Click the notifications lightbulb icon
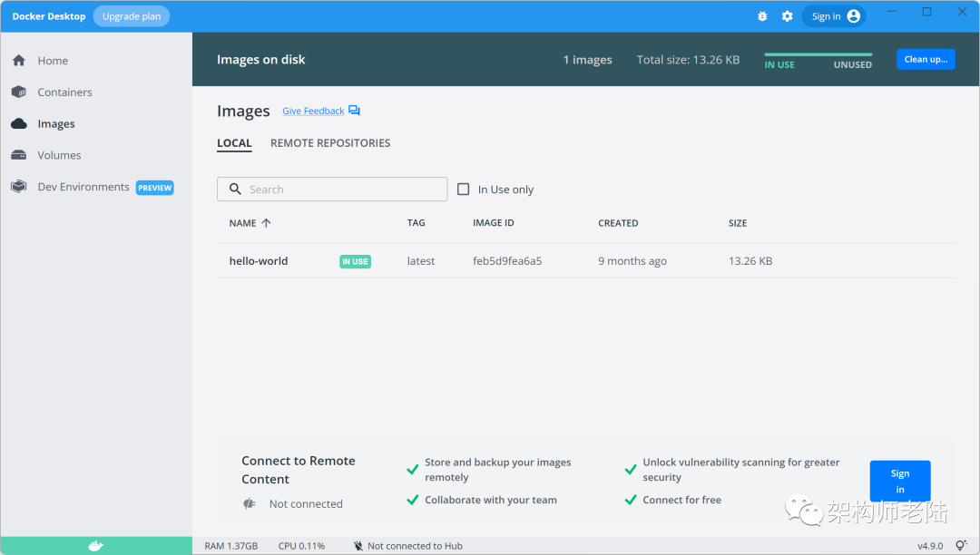This screenshot has width=980, height=555. click(961, 545)
